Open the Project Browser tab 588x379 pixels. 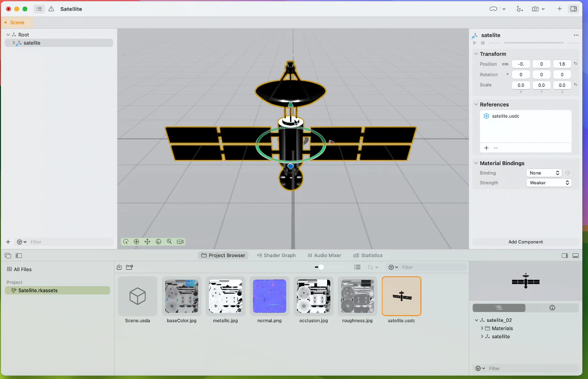point(223,255)
